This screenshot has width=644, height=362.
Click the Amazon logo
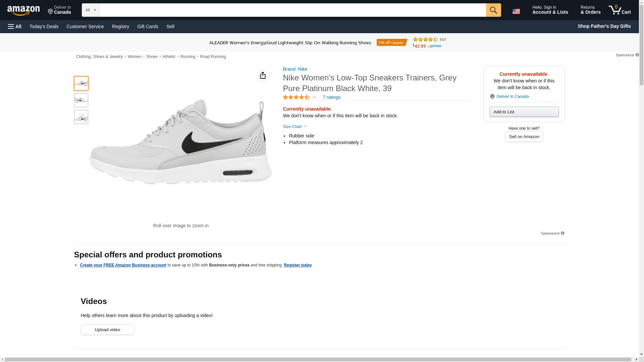pyautogui.click(x=23, y=10)
